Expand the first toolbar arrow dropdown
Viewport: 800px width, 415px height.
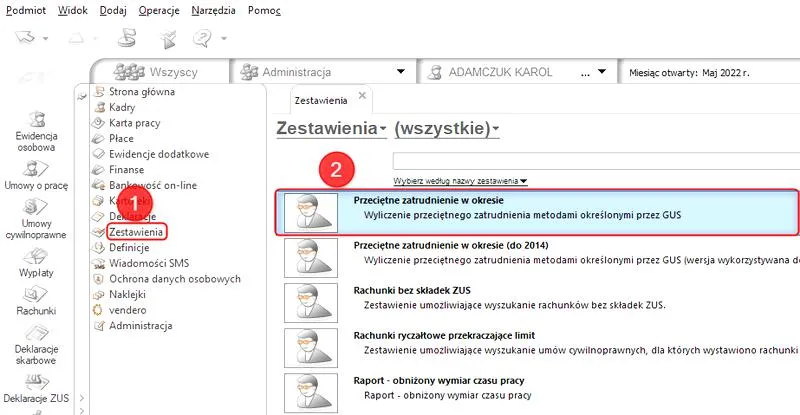pos(45,38)
